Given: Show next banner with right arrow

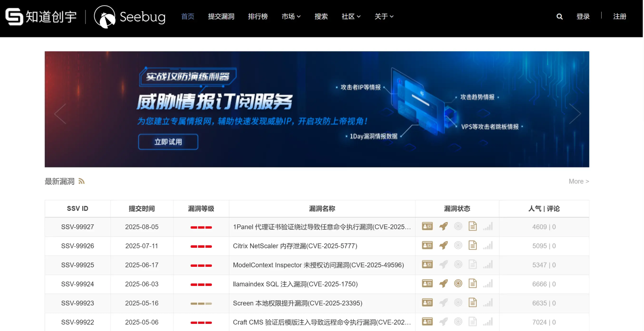Looking at the screenshot, I should click(x=574, y=113).
